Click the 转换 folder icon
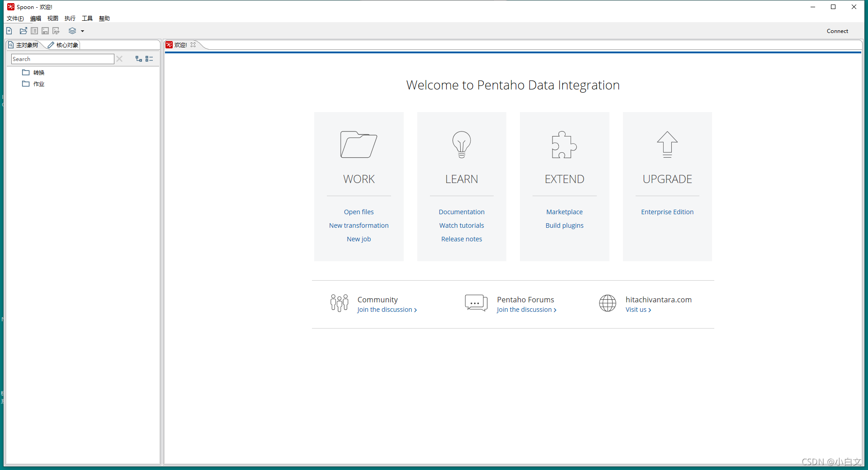This screenshot has height=470, width=868. pos(26,72)
